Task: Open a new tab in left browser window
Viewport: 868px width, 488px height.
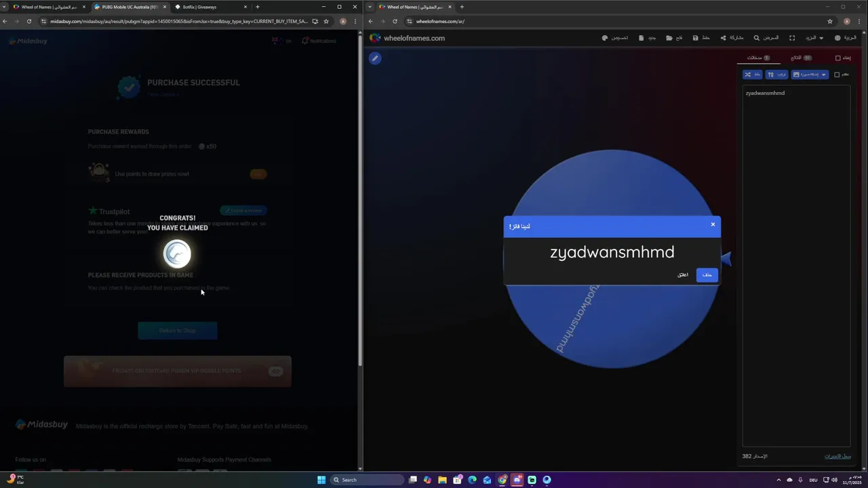Action: (x=258, y=7)
